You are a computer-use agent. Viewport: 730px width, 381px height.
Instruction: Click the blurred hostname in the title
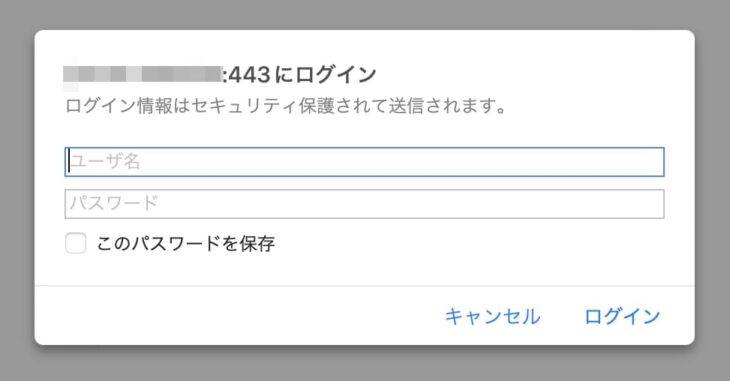coord(142,74)
